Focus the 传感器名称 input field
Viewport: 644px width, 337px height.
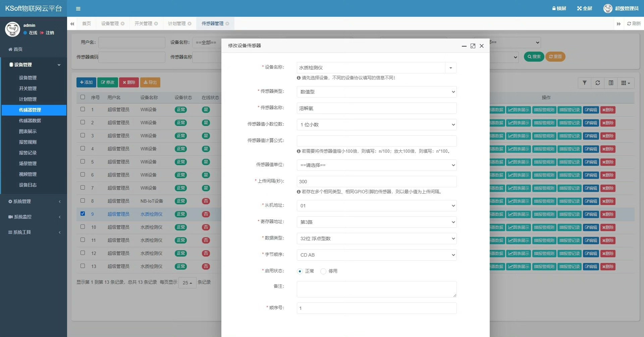coord(376,108)
